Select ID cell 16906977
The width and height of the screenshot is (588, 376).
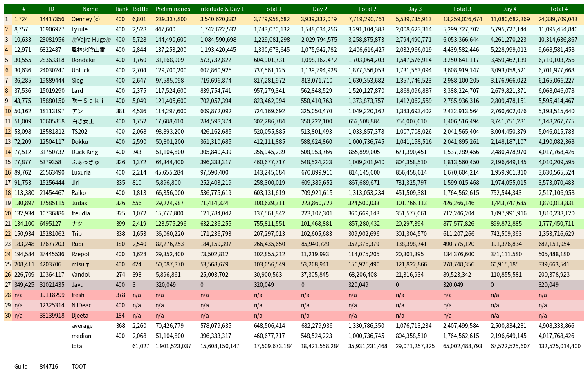(52, 29)
